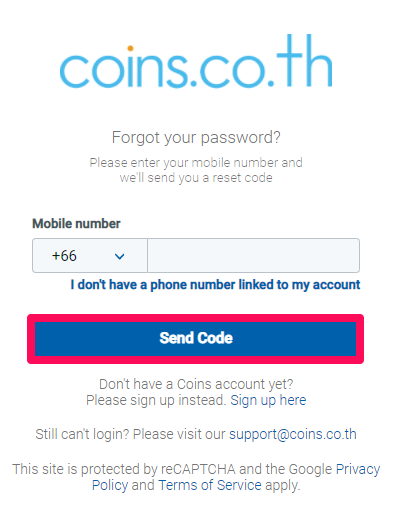Open the Terms of Service link
The width and height of the screenshot is (395, 521).
(210, 485)
